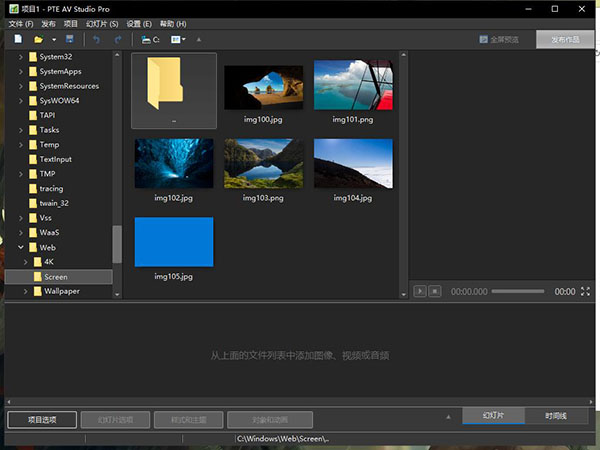600x450 pixels.
Task: Switch to the 时间线 tab
Action: pos(555,415)
